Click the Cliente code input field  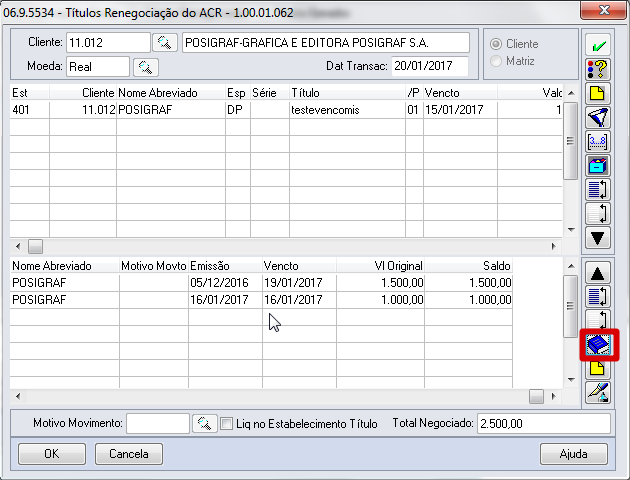tap(108, 43)
